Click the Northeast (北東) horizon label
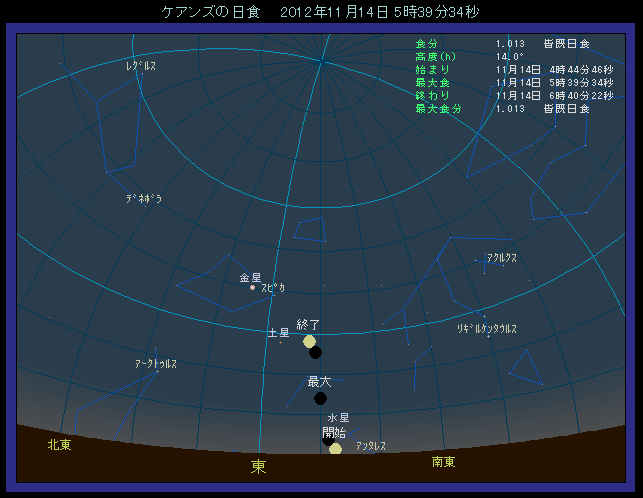The image size is (643, 498). tap(59, 445)
